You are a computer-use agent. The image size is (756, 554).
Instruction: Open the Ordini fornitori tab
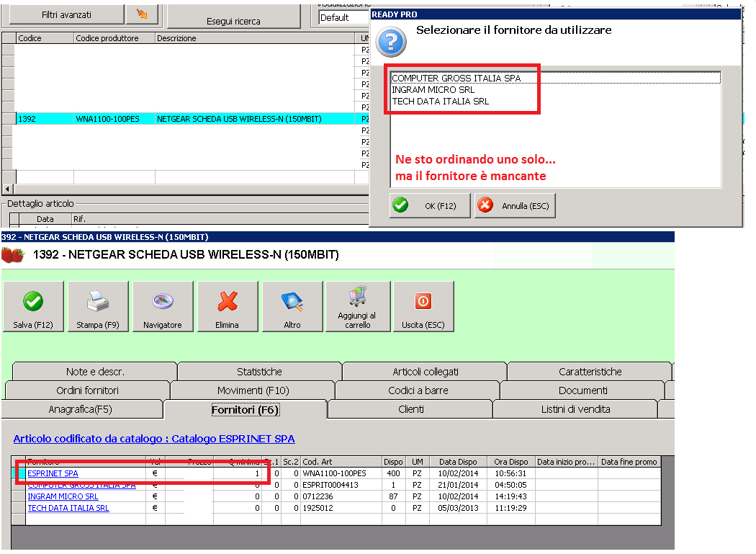(87, 390)
